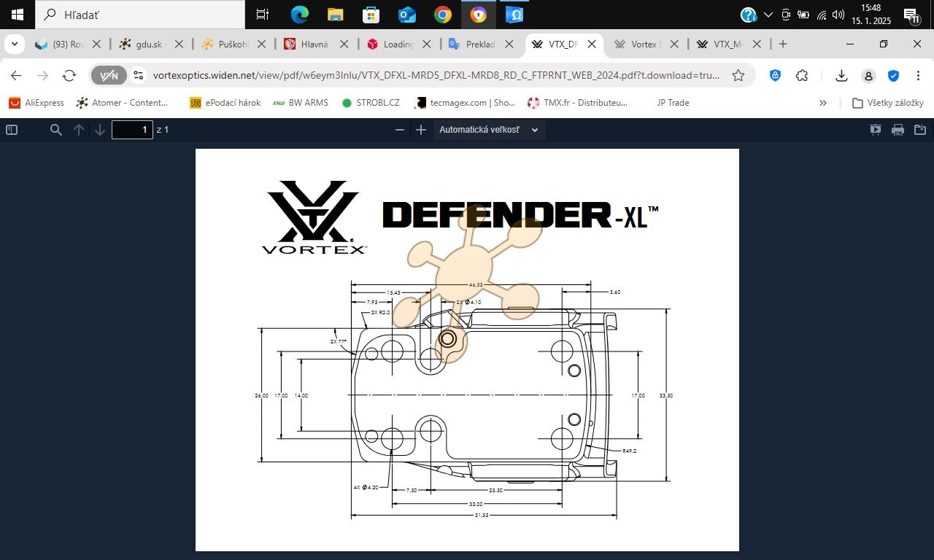The image size is (934, 560).
Task: Click the PDF page number field
Action: click(132, 130)
